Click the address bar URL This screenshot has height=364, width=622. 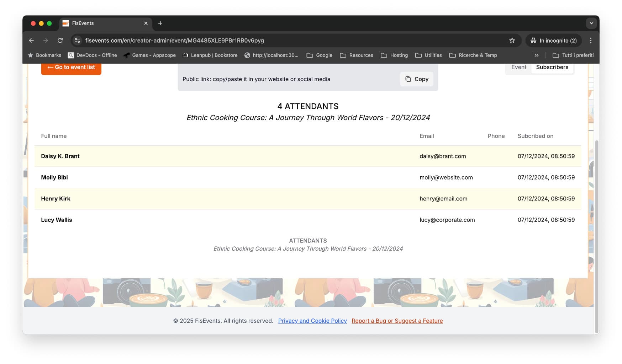click(174, 41)
